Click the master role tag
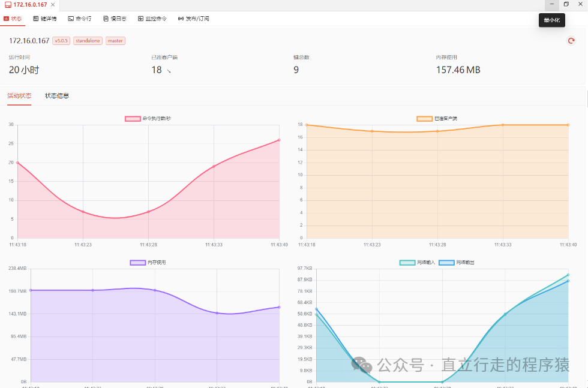The image size is (588, 388). tap(115, 41)
